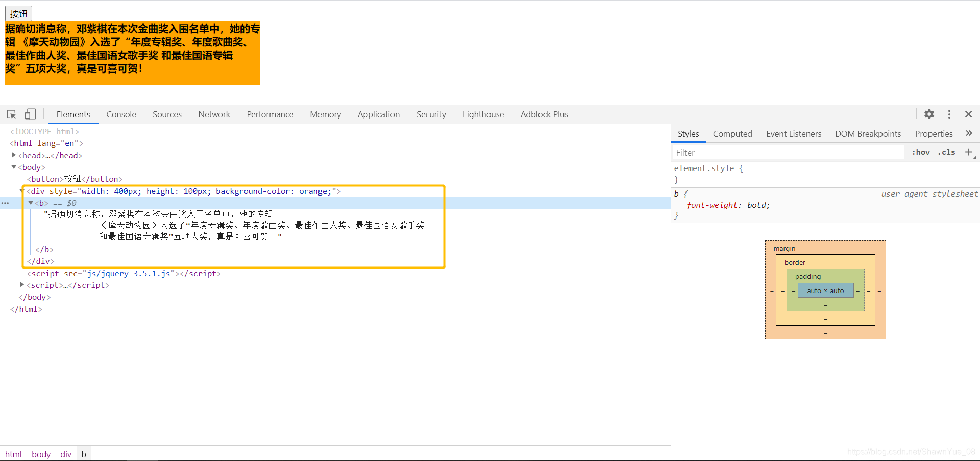Click element.style rule selector

click(x=704, y=168)
